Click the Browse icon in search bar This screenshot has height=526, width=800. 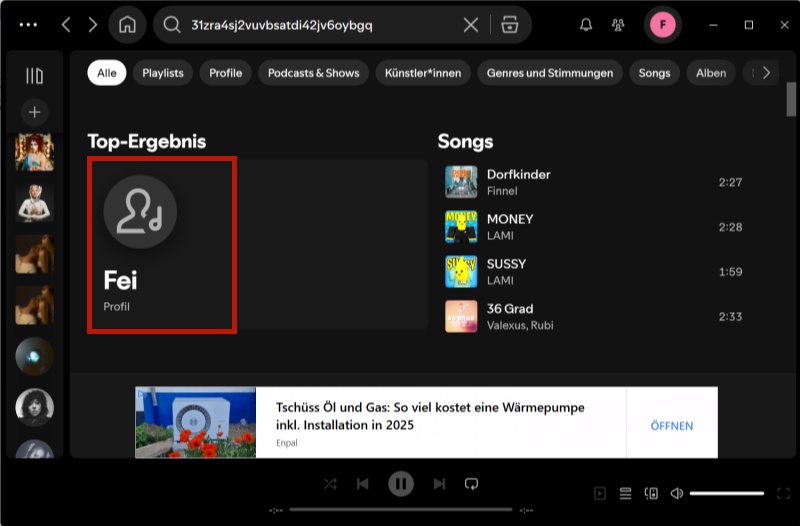510,25
